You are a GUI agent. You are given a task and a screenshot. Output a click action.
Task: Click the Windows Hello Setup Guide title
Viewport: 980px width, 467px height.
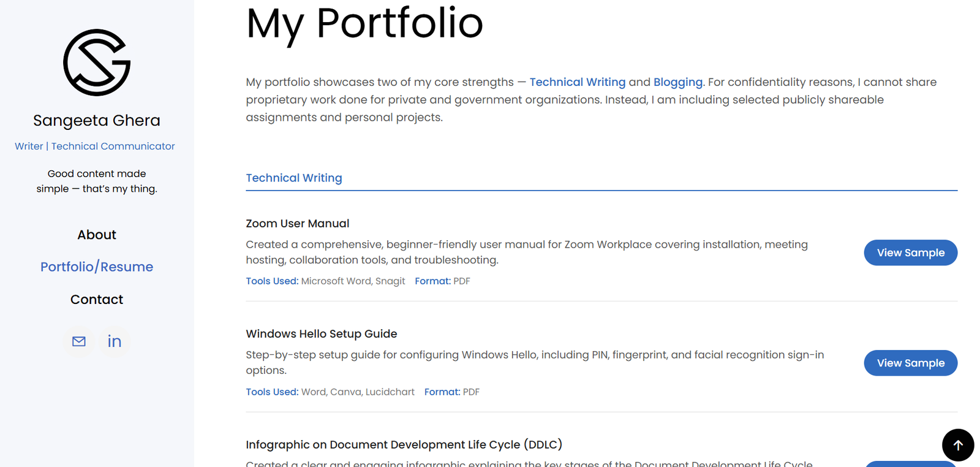pyautogui.click(x=322, y=334)
